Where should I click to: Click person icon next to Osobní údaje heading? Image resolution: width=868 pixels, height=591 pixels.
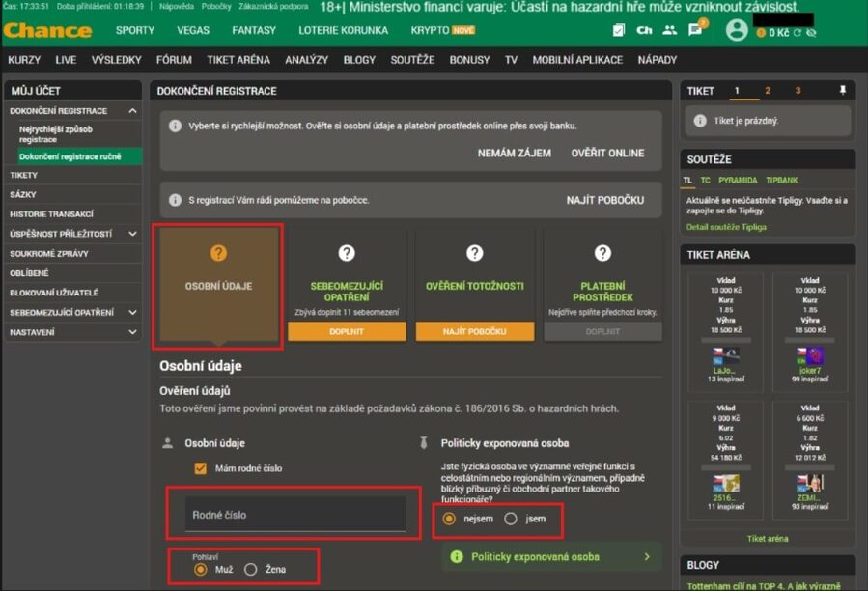167,443
